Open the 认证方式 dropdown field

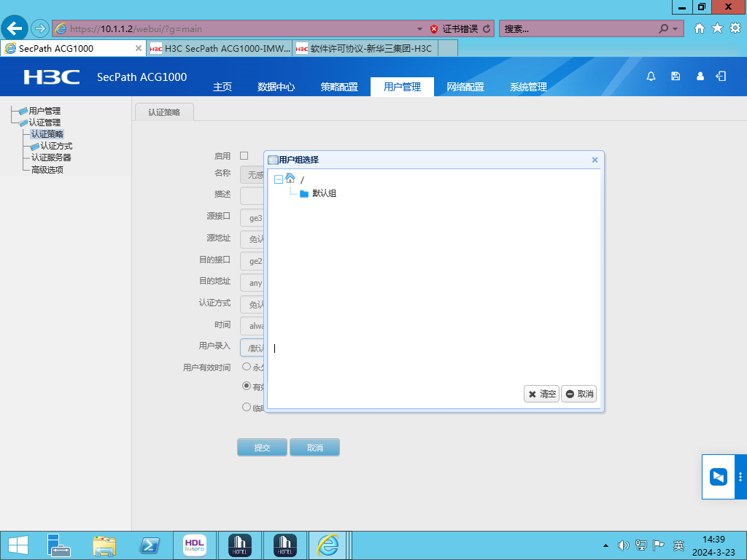252,304
